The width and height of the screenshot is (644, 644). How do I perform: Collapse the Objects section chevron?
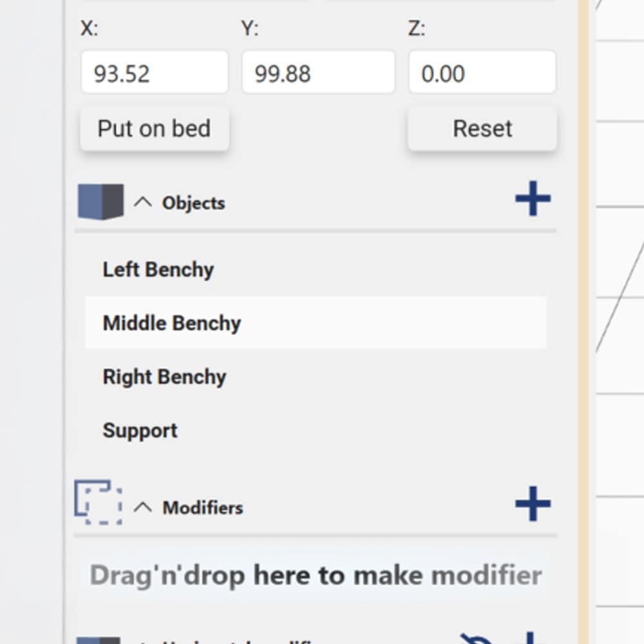point(142,202)
